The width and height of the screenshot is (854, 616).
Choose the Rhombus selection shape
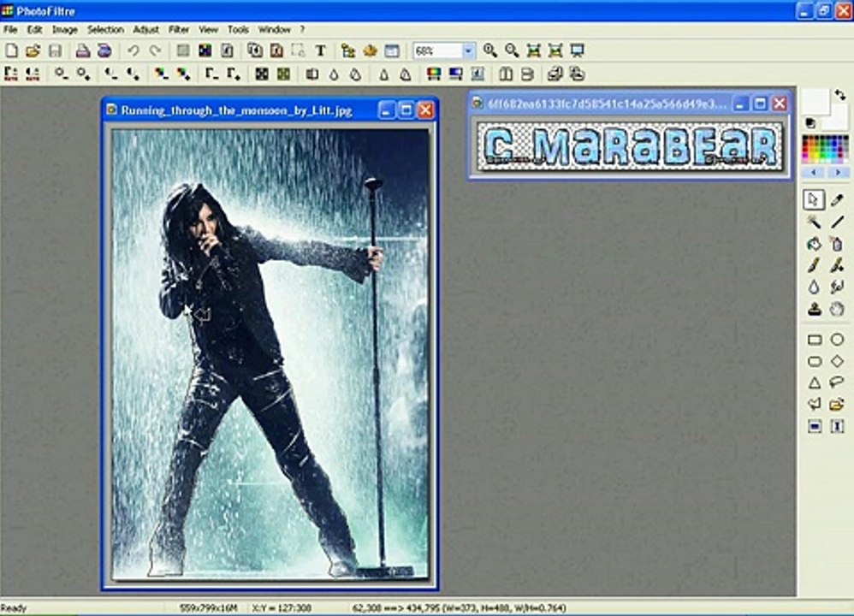tap(837, 360)
